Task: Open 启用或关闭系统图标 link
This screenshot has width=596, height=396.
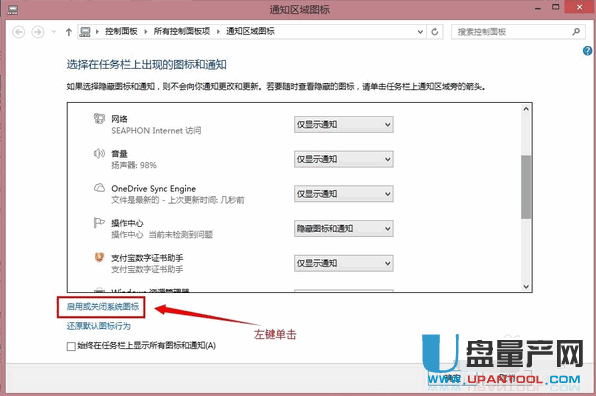Action: [103, 307]
